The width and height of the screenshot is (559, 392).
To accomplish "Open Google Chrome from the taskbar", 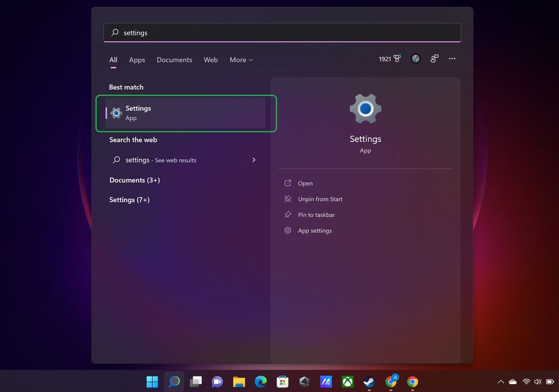I will point(412,382).
